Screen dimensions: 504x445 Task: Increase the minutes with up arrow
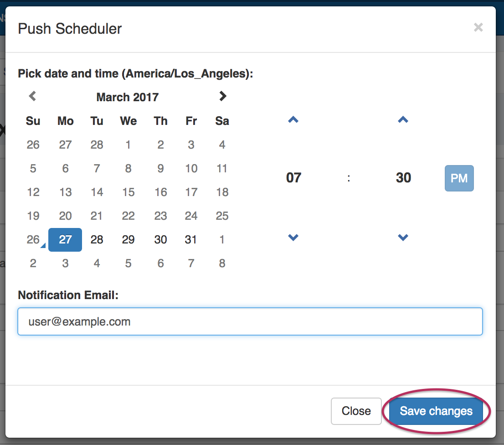click(403, 120)
